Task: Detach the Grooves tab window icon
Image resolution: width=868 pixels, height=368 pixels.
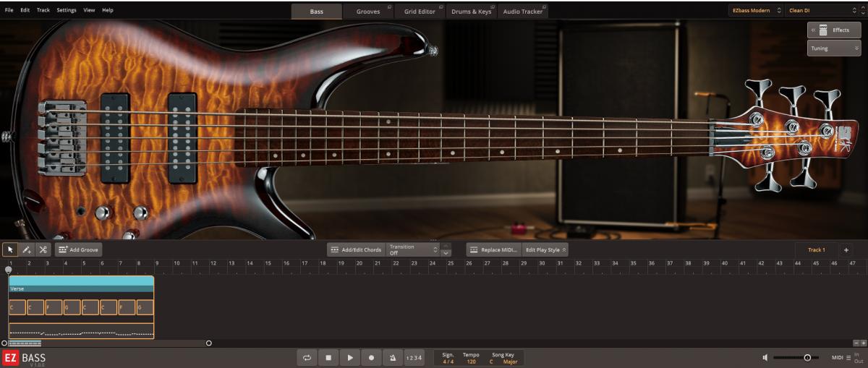Action: [x=389, y=7]
